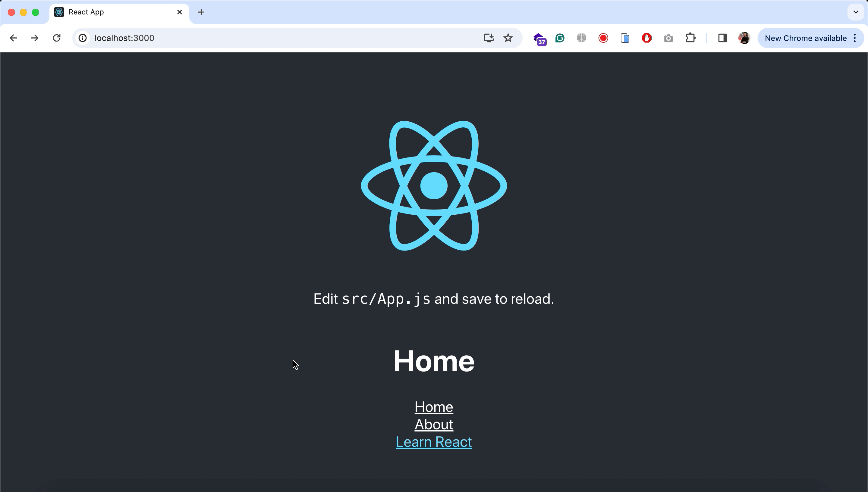Click the React logo icon

[x=434, y=186]
